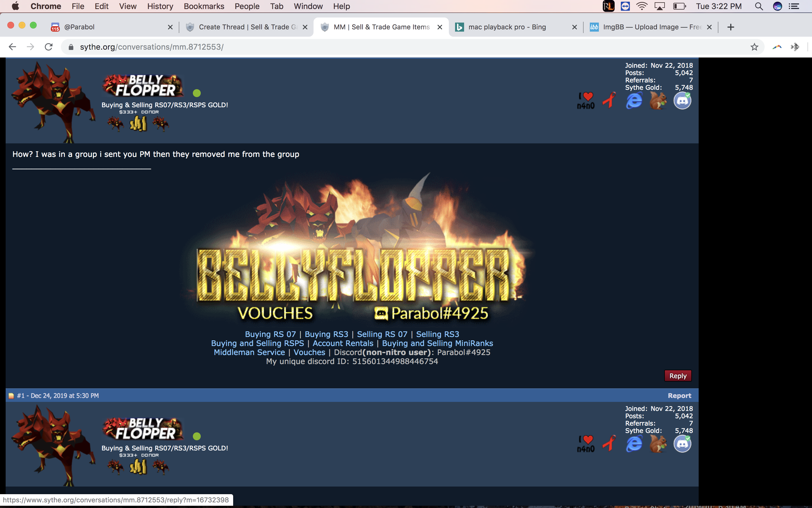Screen dimensions: 812x508
Task: Open Spotlight search
Action: click(x=759, y=6)
